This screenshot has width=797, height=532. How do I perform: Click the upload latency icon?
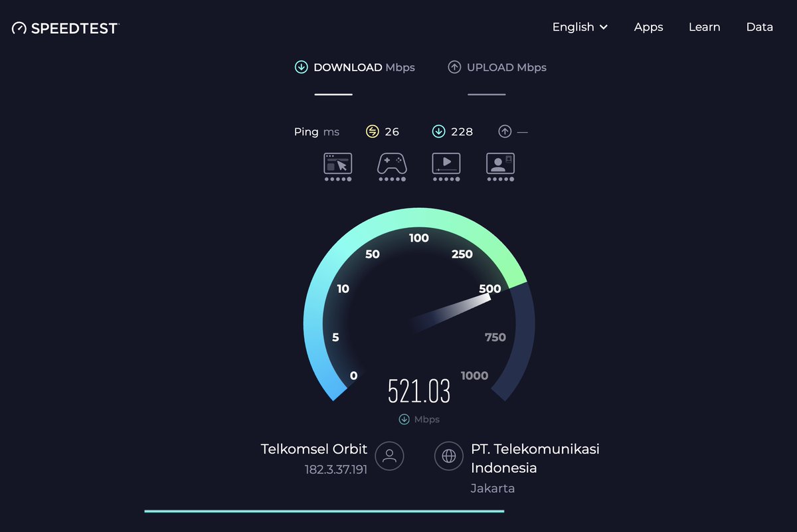coord(505,132)
